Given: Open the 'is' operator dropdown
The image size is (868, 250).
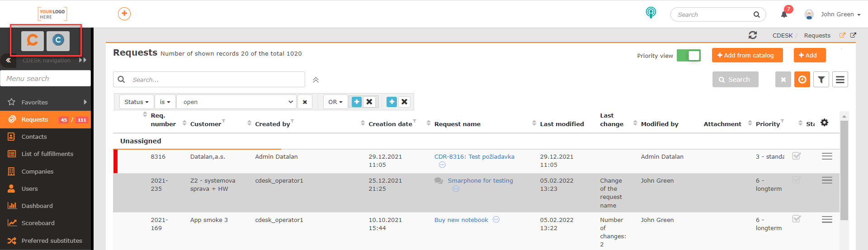Looking at the screenshot, I should 165,102.
